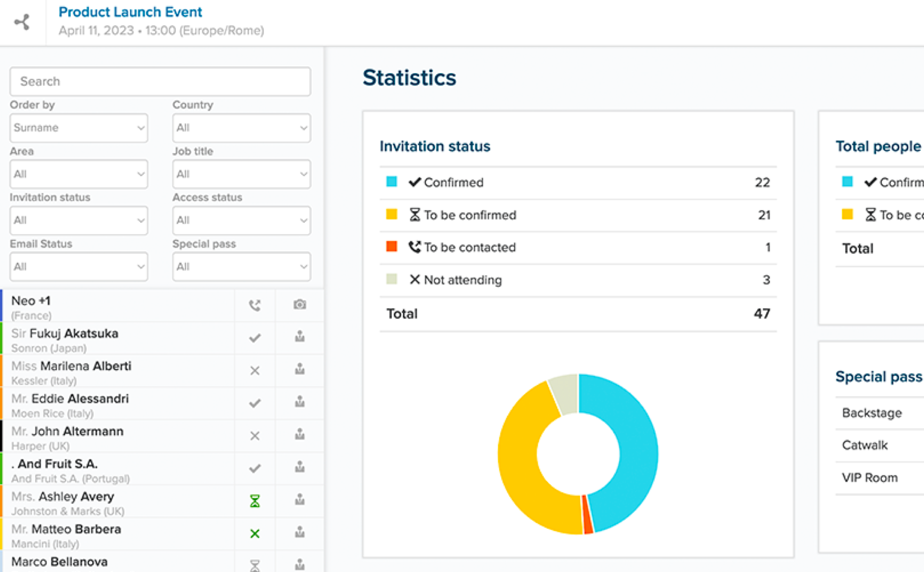Click the green hourglass icon for Ashley Avery

255,501
